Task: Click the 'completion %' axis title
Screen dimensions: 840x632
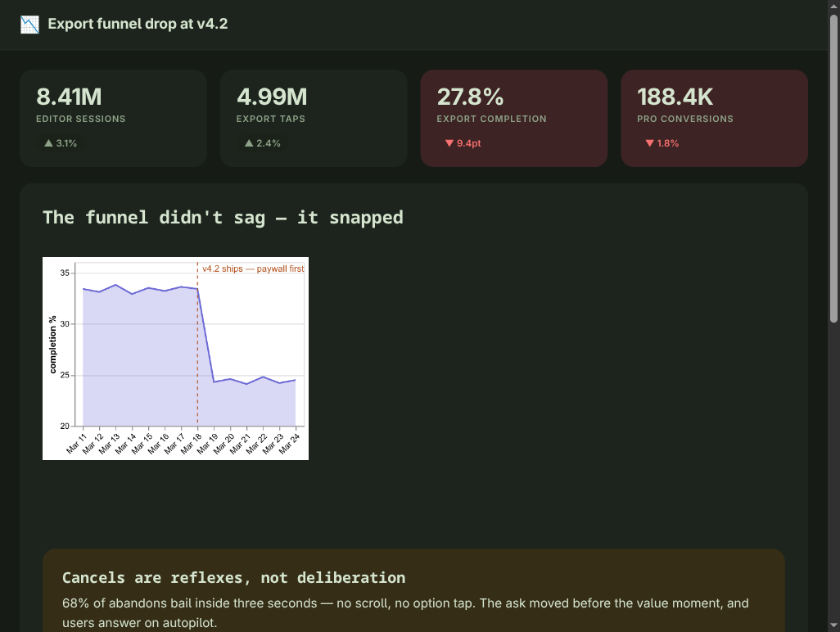Action: point(52,345)
